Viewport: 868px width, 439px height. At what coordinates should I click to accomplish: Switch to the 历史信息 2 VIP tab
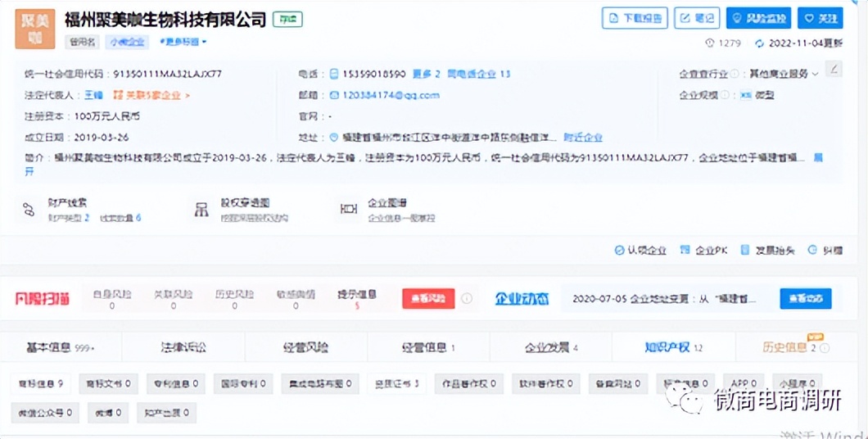coord(796,347)
